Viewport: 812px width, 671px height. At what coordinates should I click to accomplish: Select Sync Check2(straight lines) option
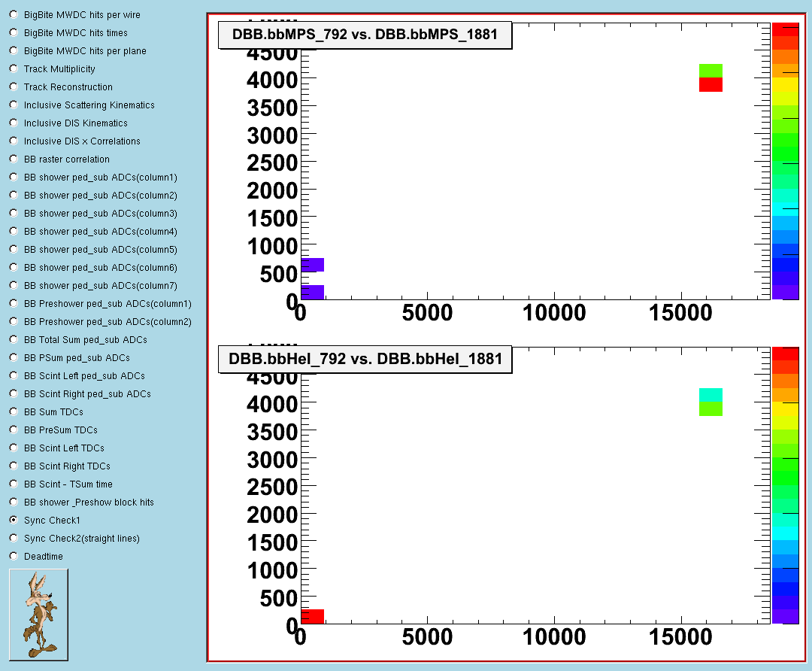[x=14, y=539]
